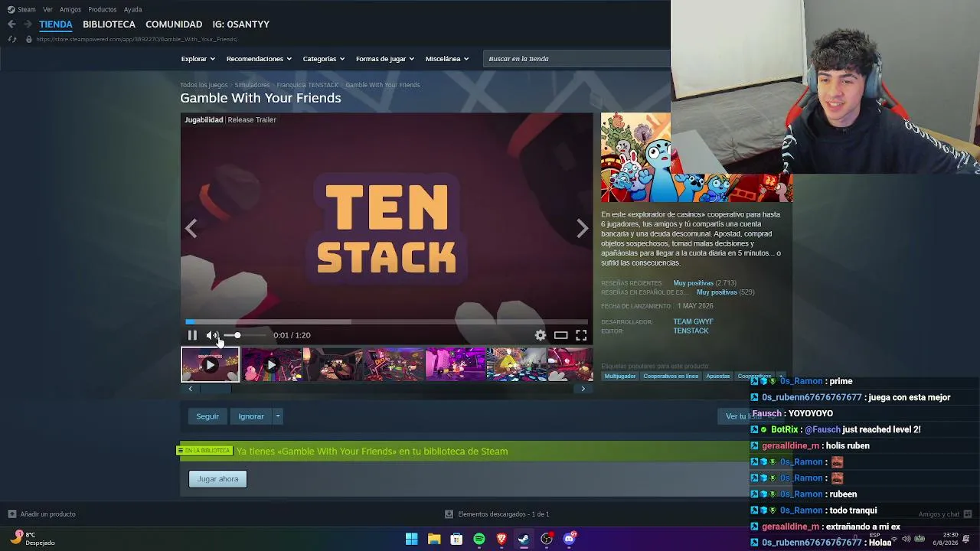Expand the Explorar dropdown
The image size is (980, 551).
point(198,59)
